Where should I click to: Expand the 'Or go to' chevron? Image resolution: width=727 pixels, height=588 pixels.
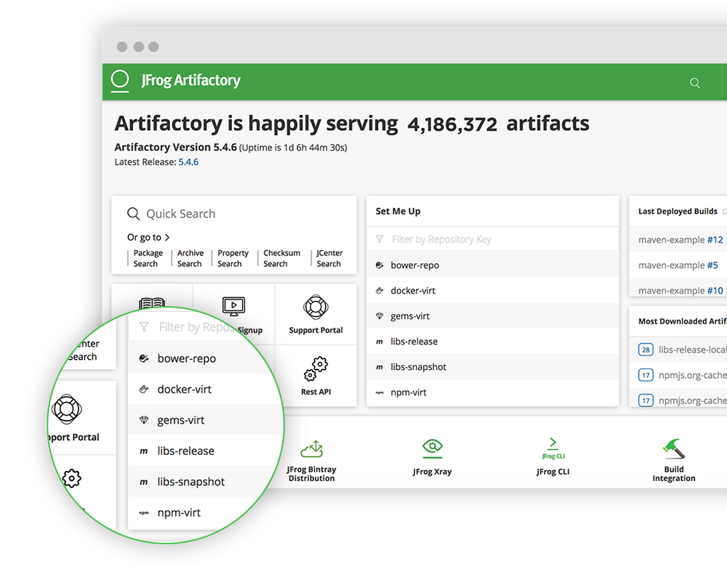click(169, 237)
